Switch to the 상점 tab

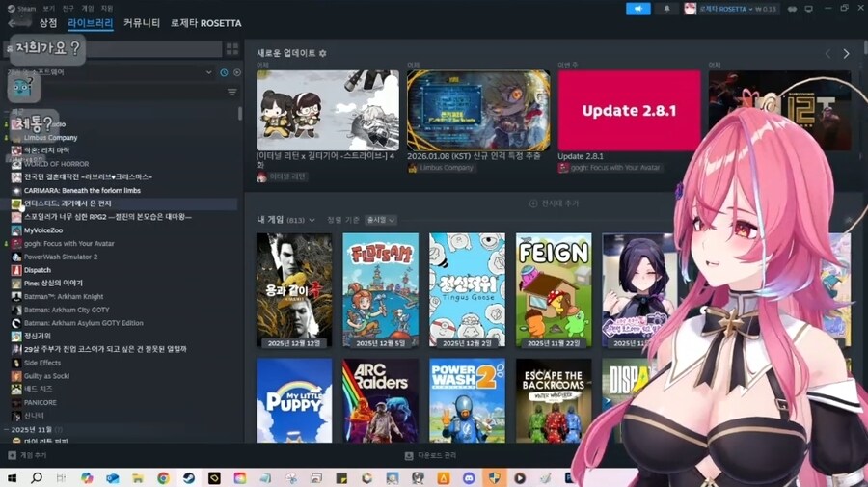(x=48, y=23)
